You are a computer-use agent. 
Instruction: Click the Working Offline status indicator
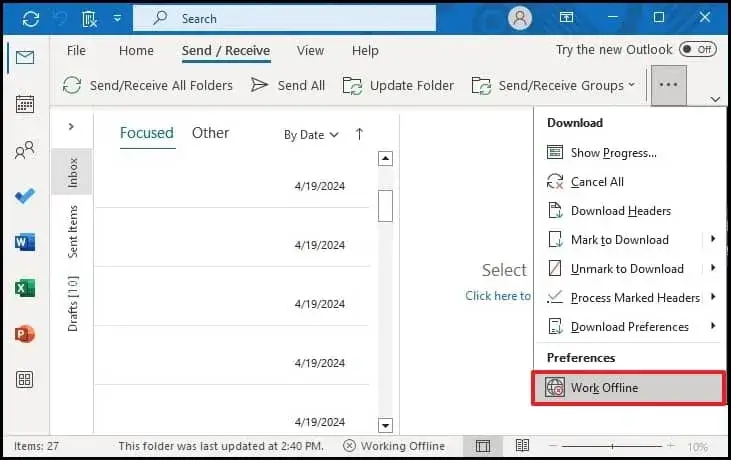[393, 446]
